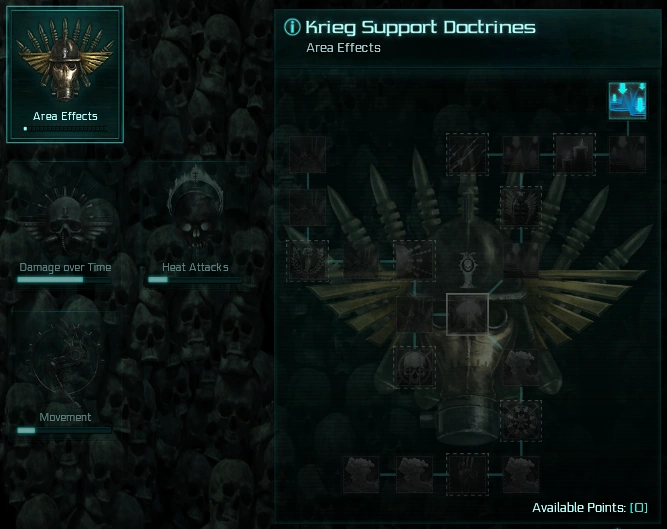This screenshot has width=667, height=529.
Task: Select the winged emblem skill node
Action: pyautogui.click(x=521, y=208)
